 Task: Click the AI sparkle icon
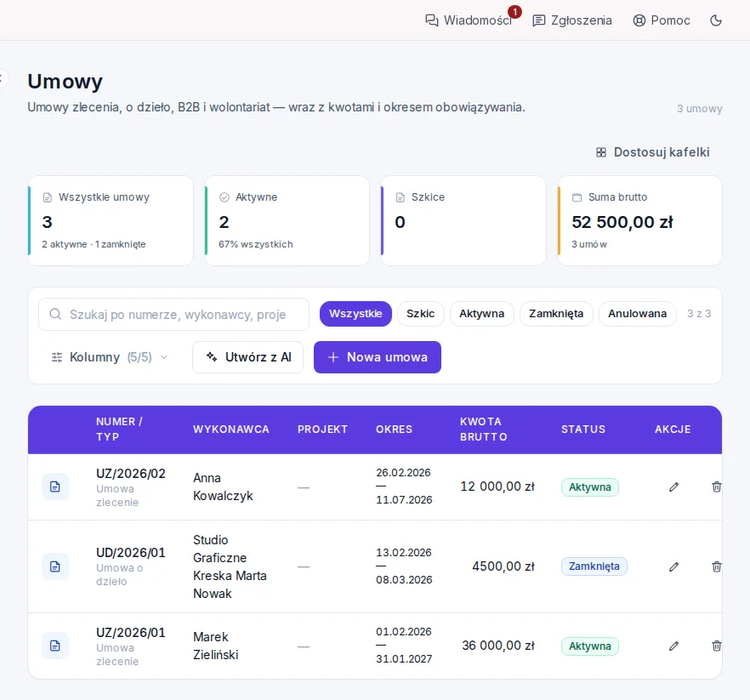pos(212,356)
